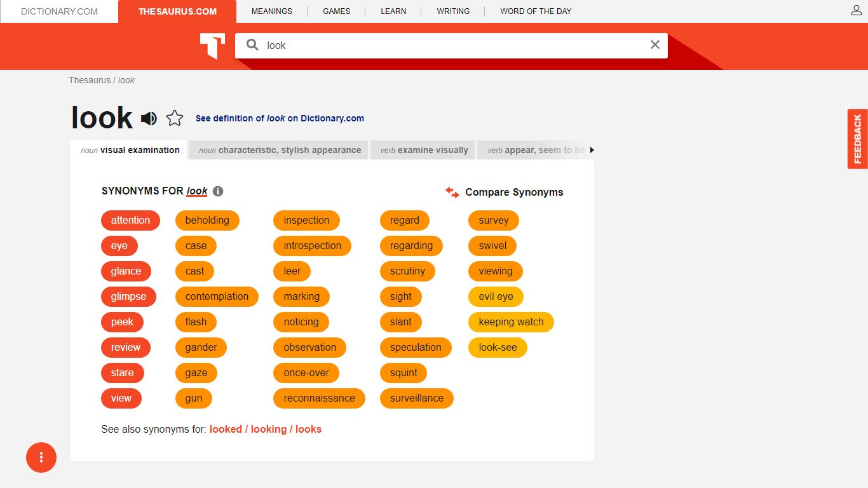868x488 pixels.
Task: Open the synonym review
Action: [126, 348]
